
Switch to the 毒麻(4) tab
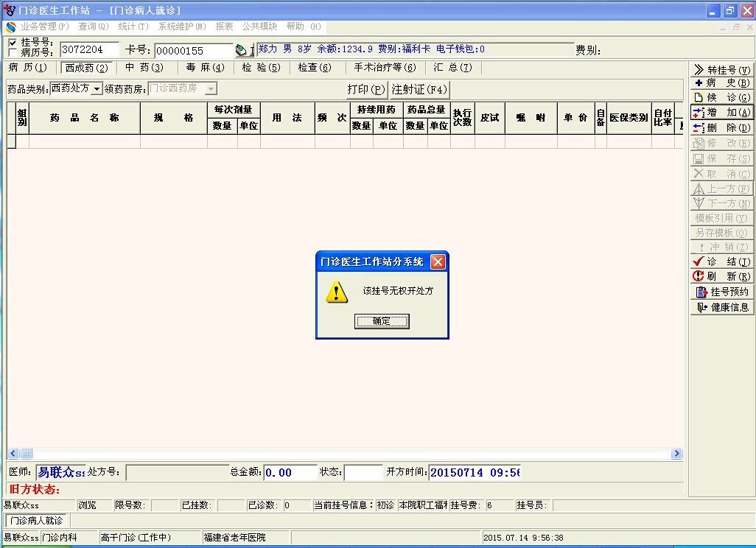206,68
